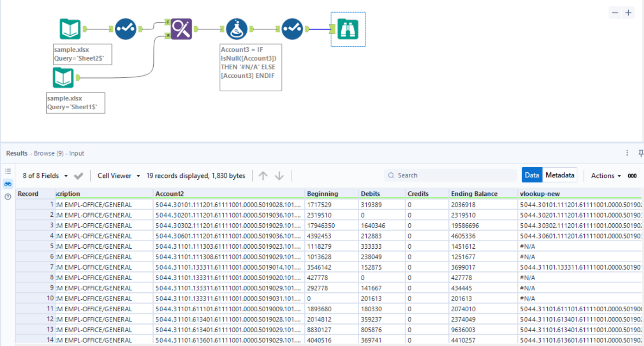Zoom out of the workflow canvas
Viewport: 644px width, 346px height.
616,13
